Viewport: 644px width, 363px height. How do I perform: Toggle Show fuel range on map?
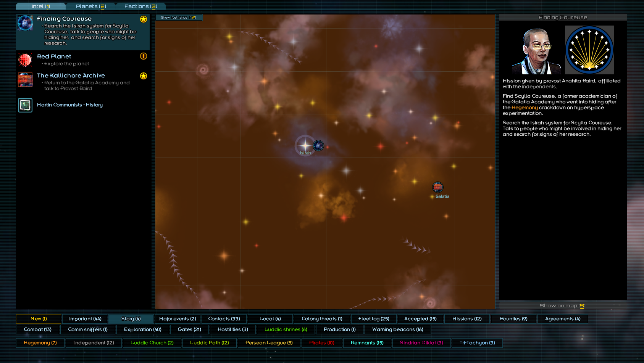pos(178,18)
